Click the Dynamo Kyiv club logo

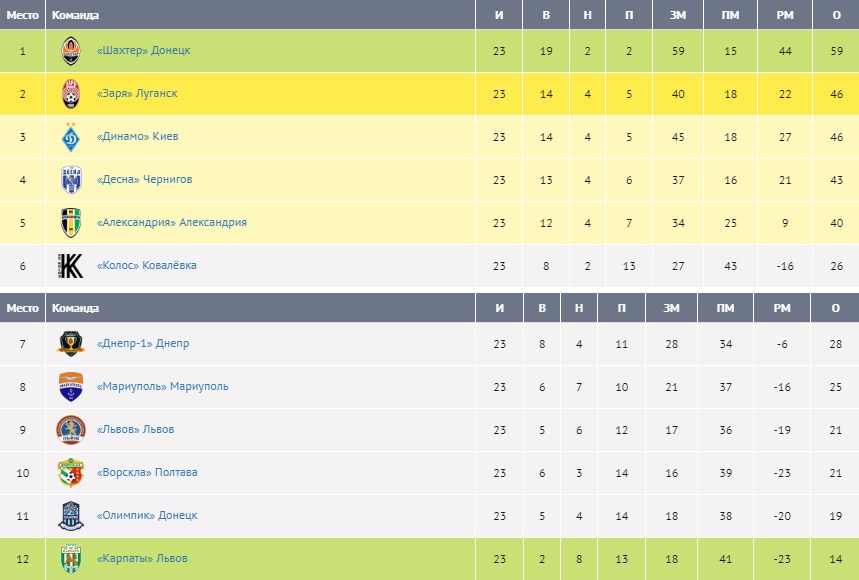(x=71, y=137)
